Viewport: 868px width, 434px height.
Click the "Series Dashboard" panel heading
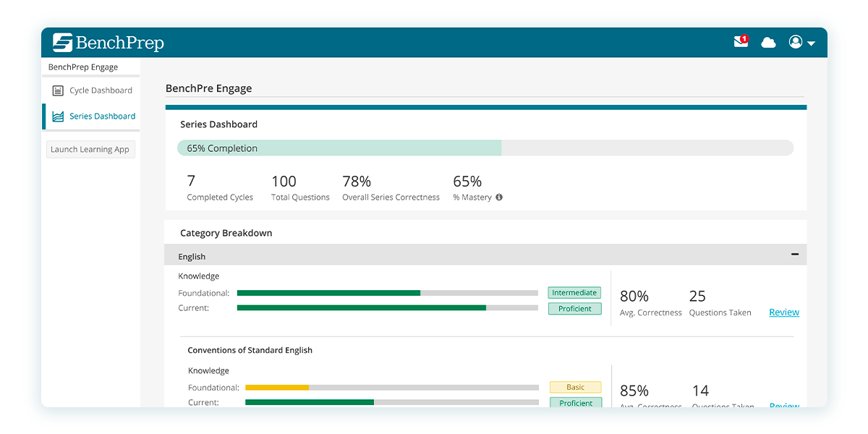click(x=219, y=124)
